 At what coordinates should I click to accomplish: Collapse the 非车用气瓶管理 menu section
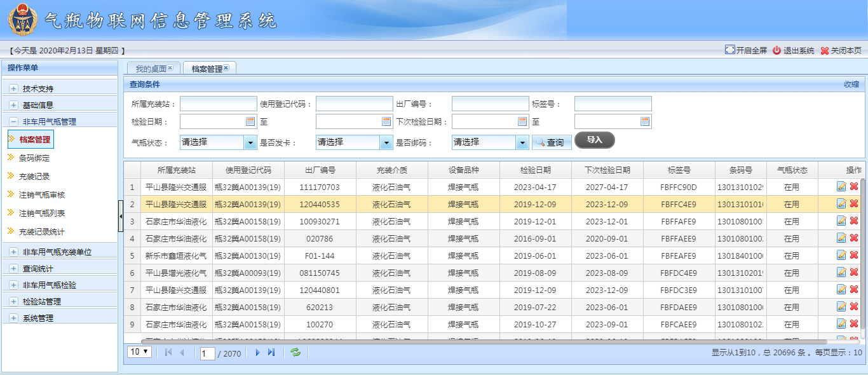[13, 122]
